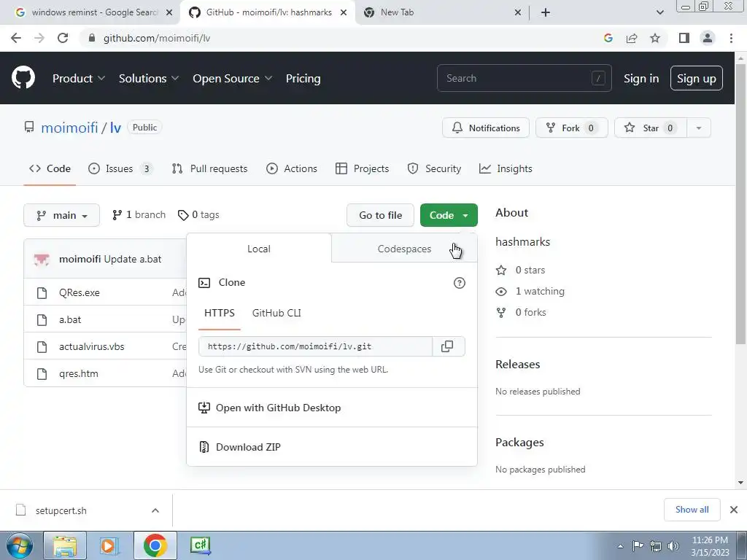Click the address bar URL

pyautogui.click(x=157, y=38)
